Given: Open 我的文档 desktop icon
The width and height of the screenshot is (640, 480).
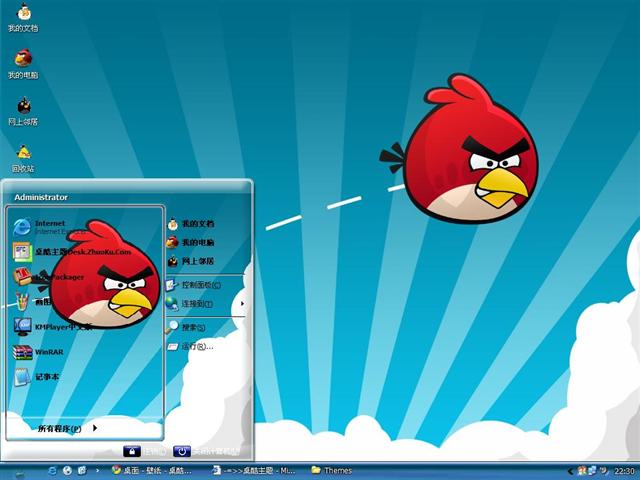Looking at the screenshot, I should [23, 18].
